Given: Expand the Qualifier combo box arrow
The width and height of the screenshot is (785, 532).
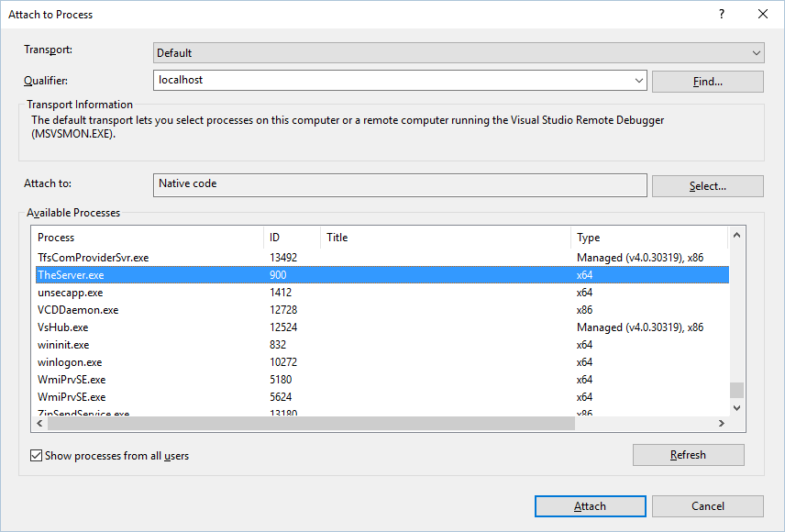Looking at the screenshot, I should 639,81.
